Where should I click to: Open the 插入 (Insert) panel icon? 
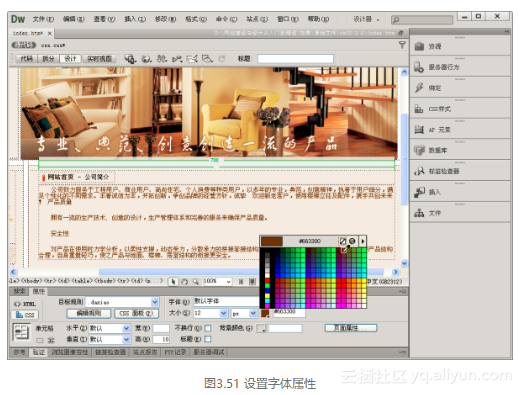tap(419, 192)
